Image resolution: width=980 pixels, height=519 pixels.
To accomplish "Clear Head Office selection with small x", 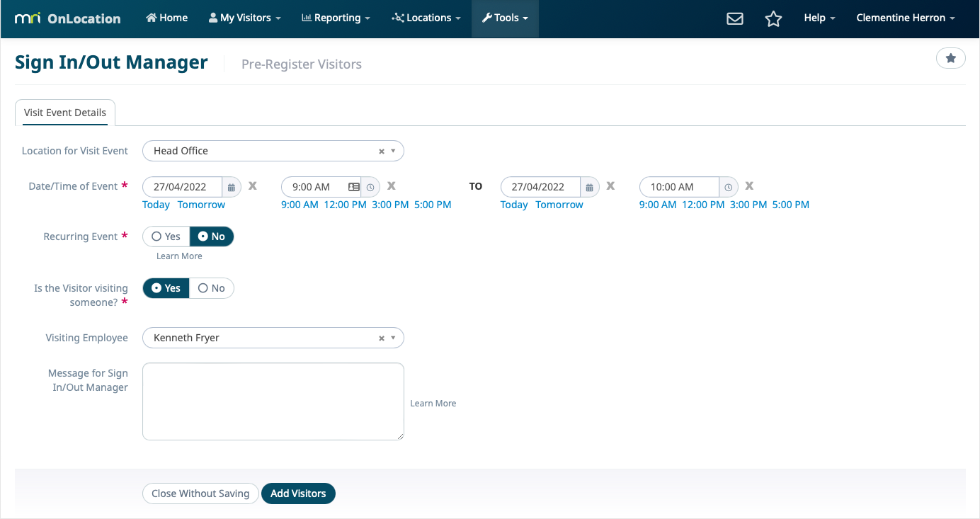I will click(x=382, y=151).
